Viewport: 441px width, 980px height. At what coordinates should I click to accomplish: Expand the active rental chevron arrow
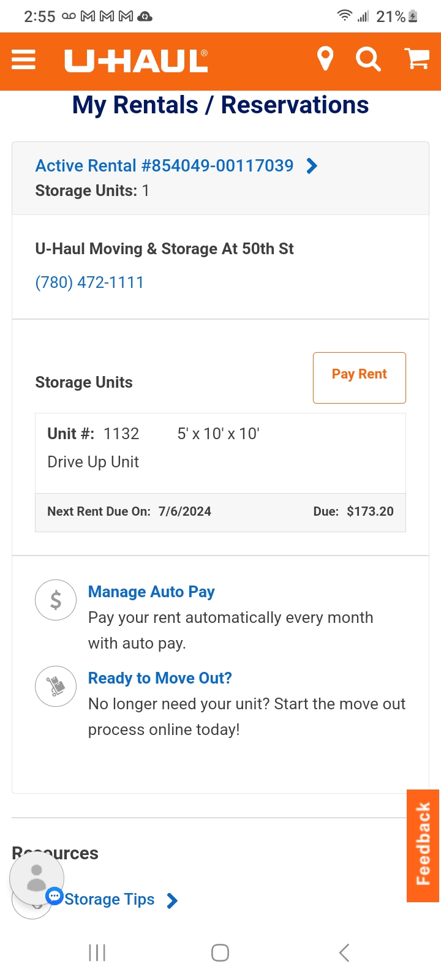pos(312,166)
